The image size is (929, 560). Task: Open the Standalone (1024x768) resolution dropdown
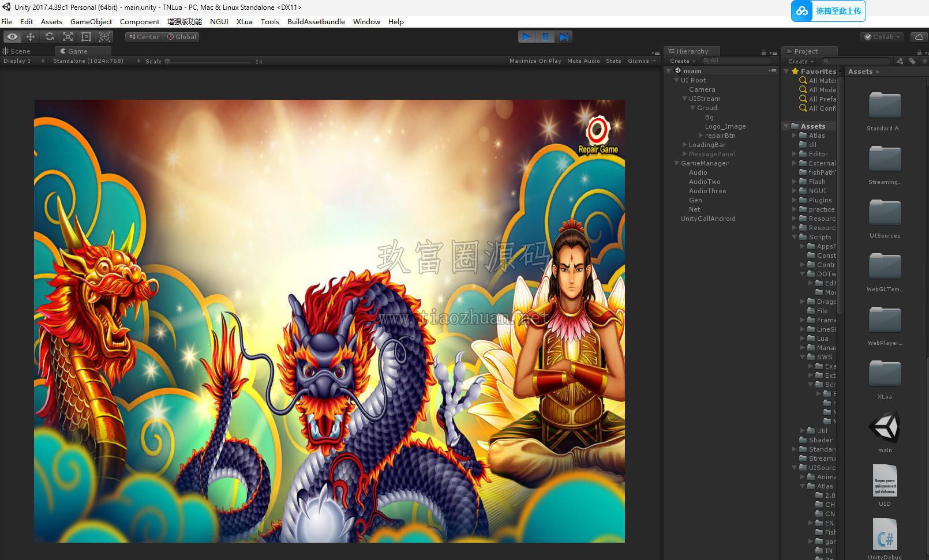pos(96,61)
